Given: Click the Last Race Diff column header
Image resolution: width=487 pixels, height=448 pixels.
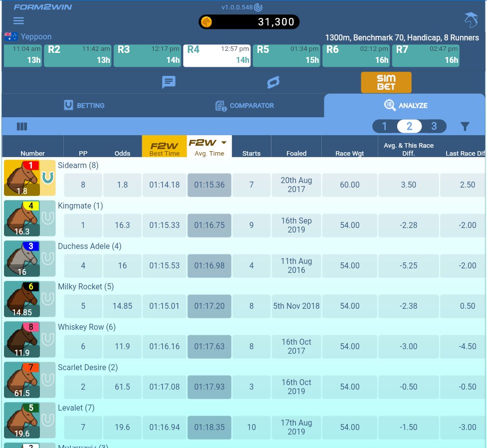Looking at the screenshot, I should pyautogui.click(x=465, y=153).
